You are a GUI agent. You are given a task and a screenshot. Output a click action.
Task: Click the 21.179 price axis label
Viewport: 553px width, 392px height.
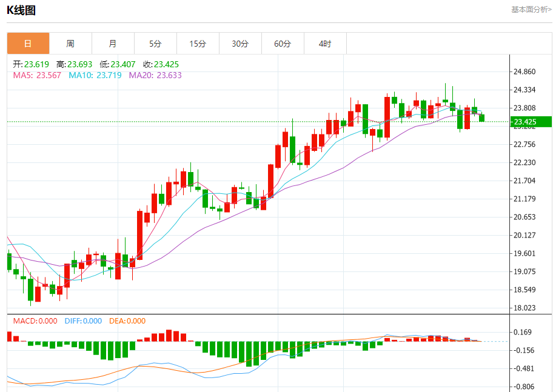tap(525, 199)
